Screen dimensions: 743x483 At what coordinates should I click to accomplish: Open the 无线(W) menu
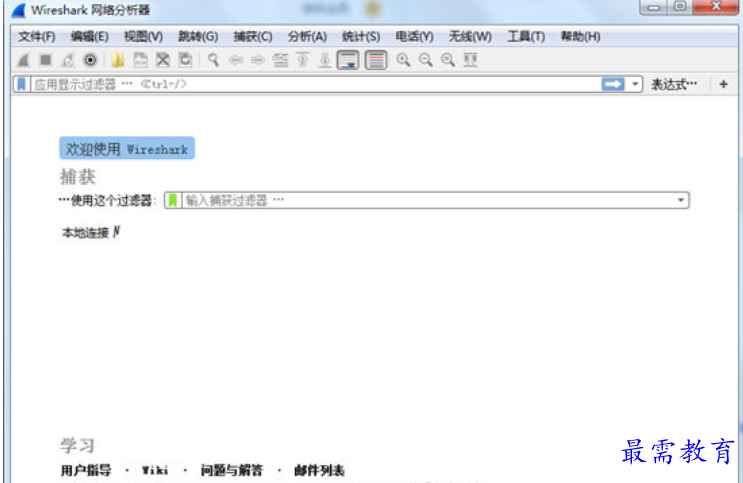pyautogui.click(x=470, y=36)
